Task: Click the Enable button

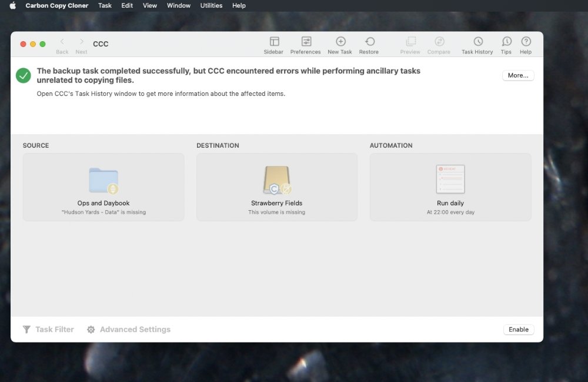Action: point(518,330)
